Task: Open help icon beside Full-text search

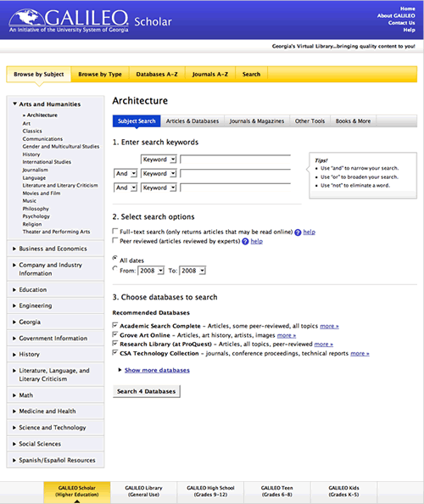Action: 298,232
